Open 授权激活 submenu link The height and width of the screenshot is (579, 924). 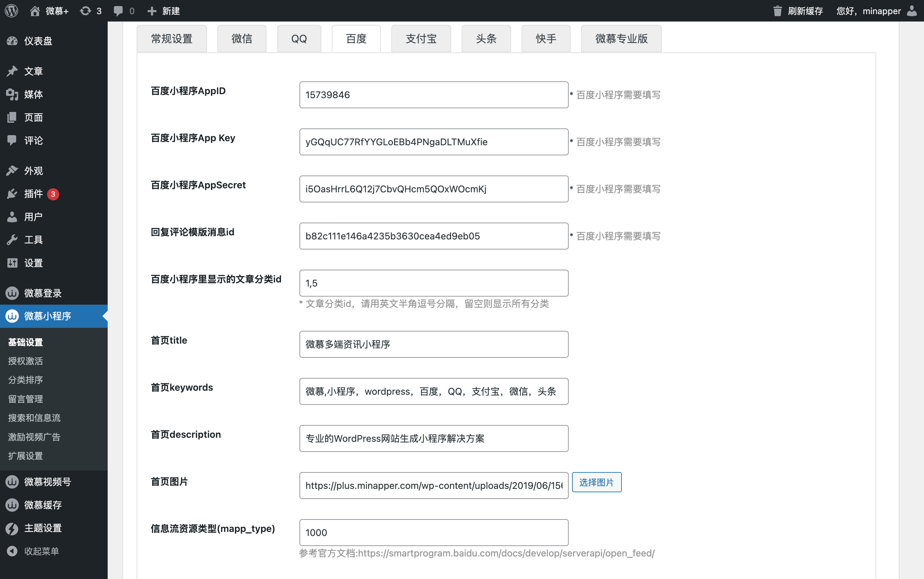25,361
